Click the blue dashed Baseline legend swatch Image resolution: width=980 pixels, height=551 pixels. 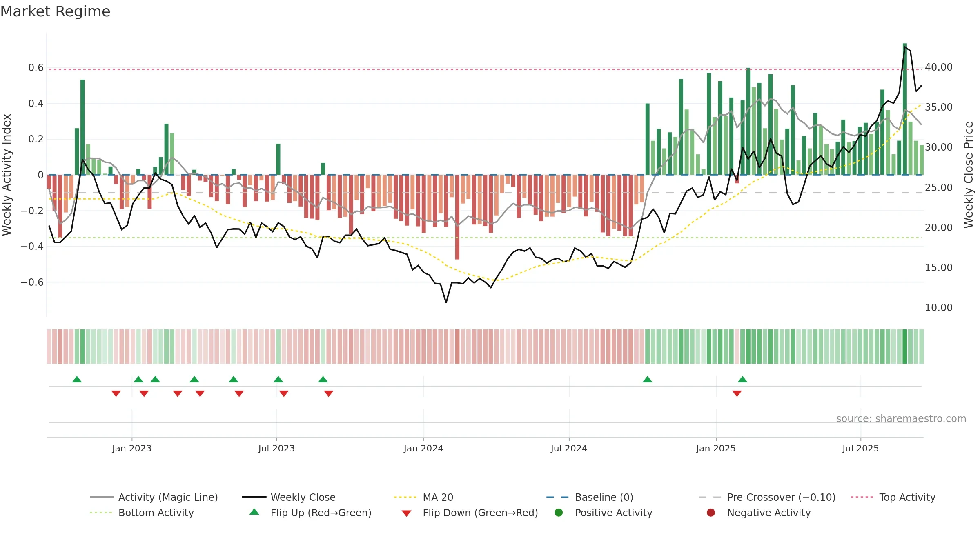pyautogui.click(x=557, y=497)
